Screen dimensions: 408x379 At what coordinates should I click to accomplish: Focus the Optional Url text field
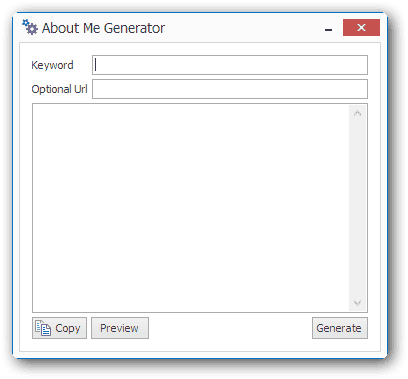(x=230, y=89)
